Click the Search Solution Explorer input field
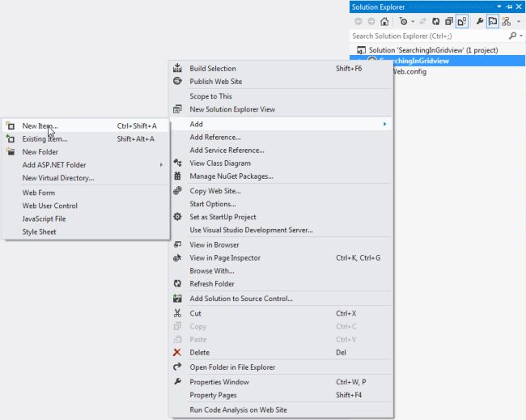Viewport: 526px width, 420px height. click(430, 36)
